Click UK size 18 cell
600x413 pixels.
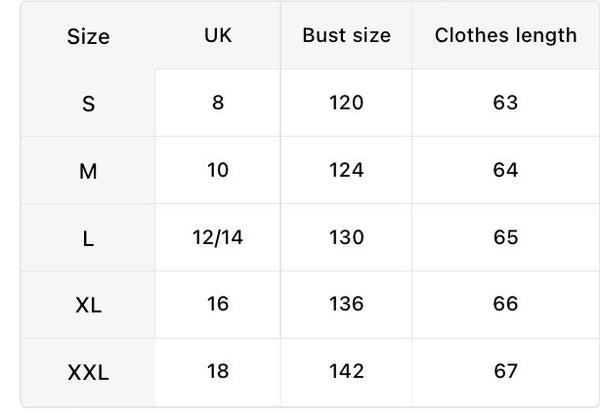point(218,371)
